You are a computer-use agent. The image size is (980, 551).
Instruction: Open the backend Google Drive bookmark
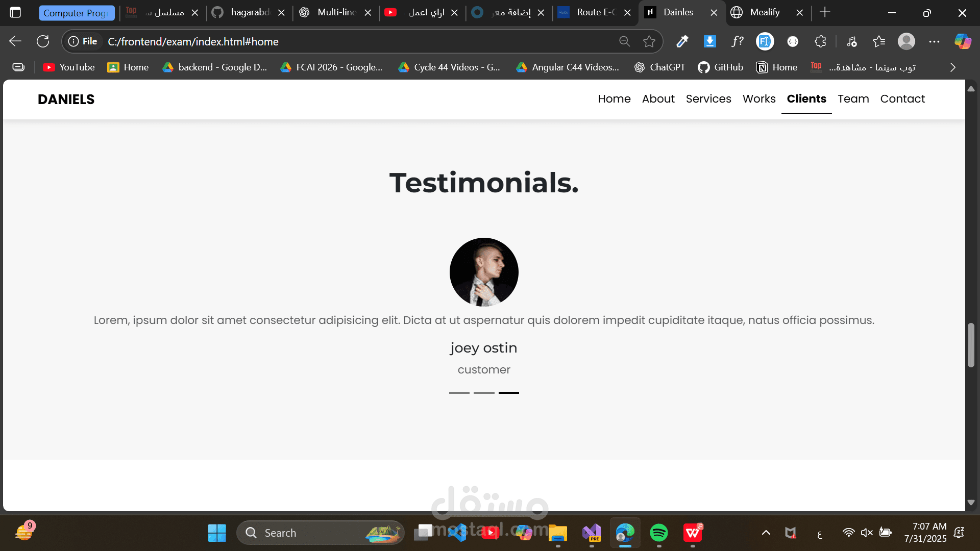(214, 67)
